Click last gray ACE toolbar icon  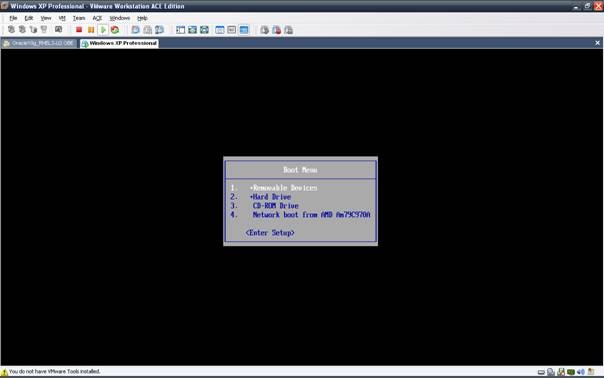289,30
